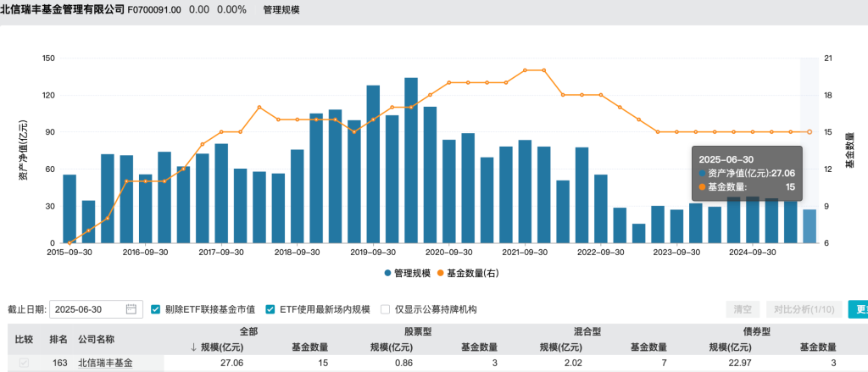Viewport: 868px width, 372px height.
Task: Click the 清空 button
Action: point(743,309)
